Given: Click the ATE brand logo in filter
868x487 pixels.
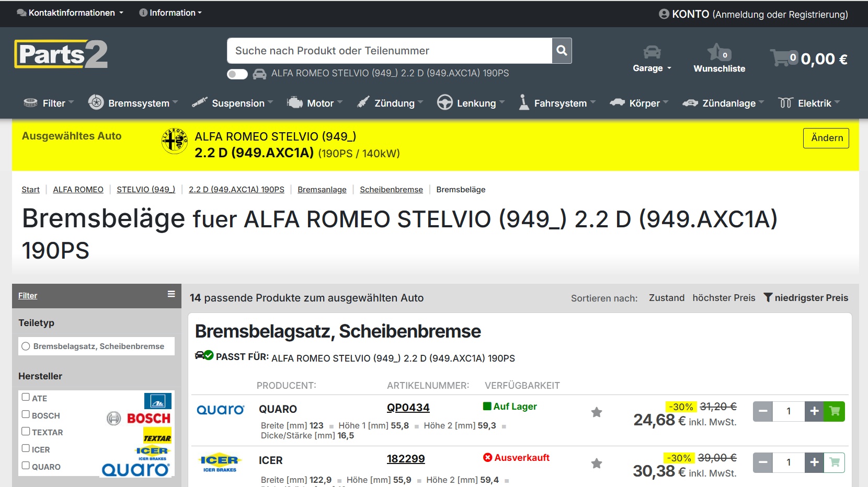Looking at the screenshot, I should [x=158, y=401].
